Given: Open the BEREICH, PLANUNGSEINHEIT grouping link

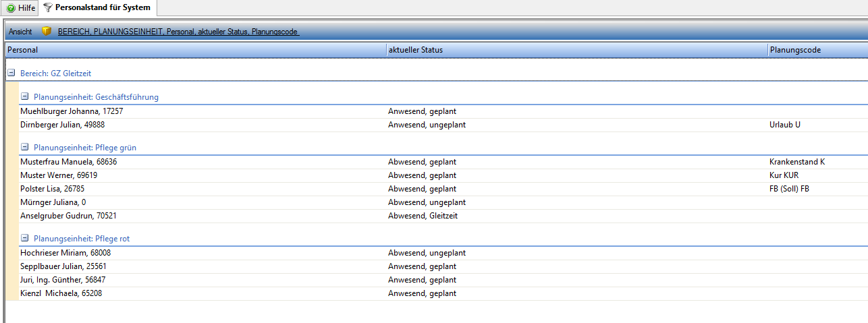Looking at the screenshot, I should point(178,32).
